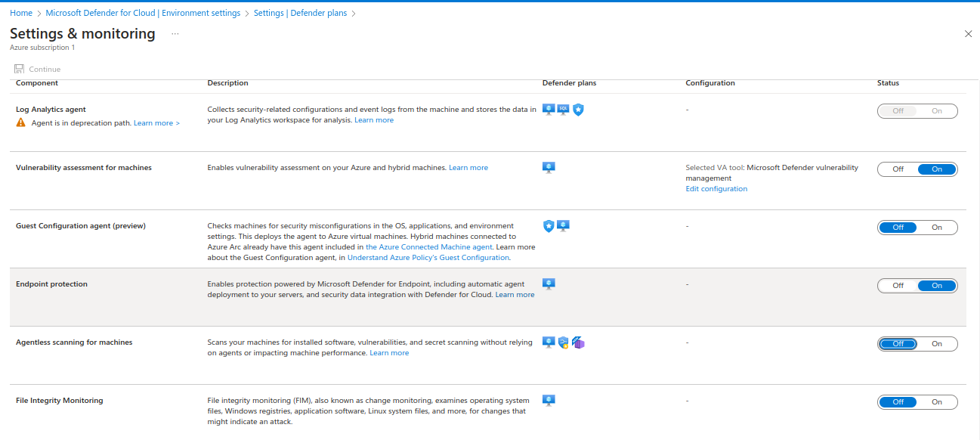
Task: Select Off for File Integrity Monitoring
Action: click(898, 402)
